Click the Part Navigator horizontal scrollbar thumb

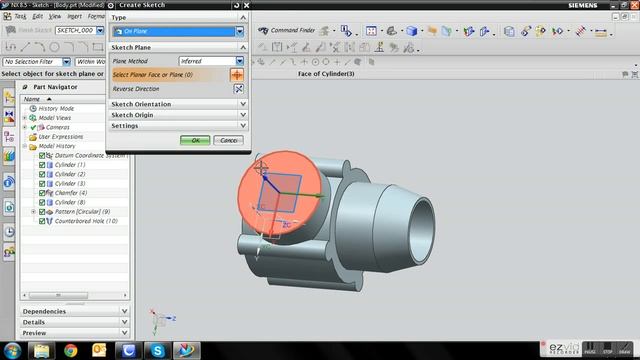(x=58, y=295)
